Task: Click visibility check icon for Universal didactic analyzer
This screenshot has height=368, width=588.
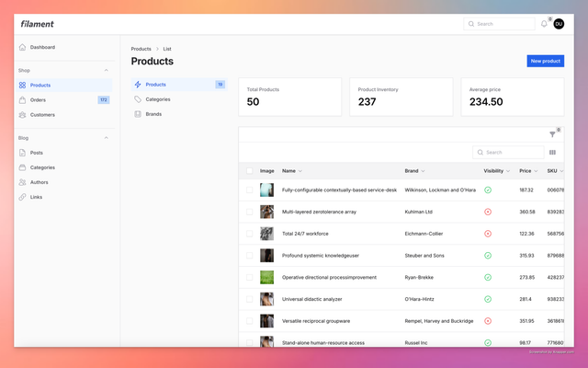Action: [x=488, y=299]
